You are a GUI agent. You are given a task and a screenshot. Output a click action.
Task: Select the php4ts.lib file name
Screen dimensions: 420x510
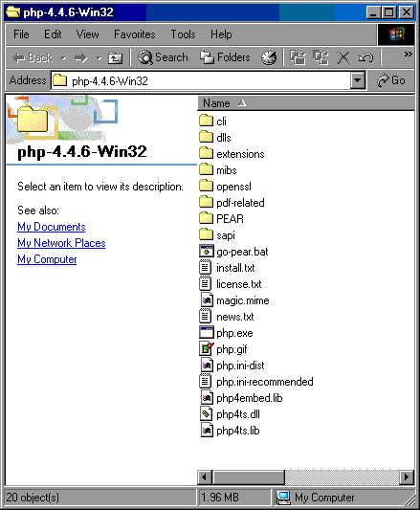click(238, 431)
